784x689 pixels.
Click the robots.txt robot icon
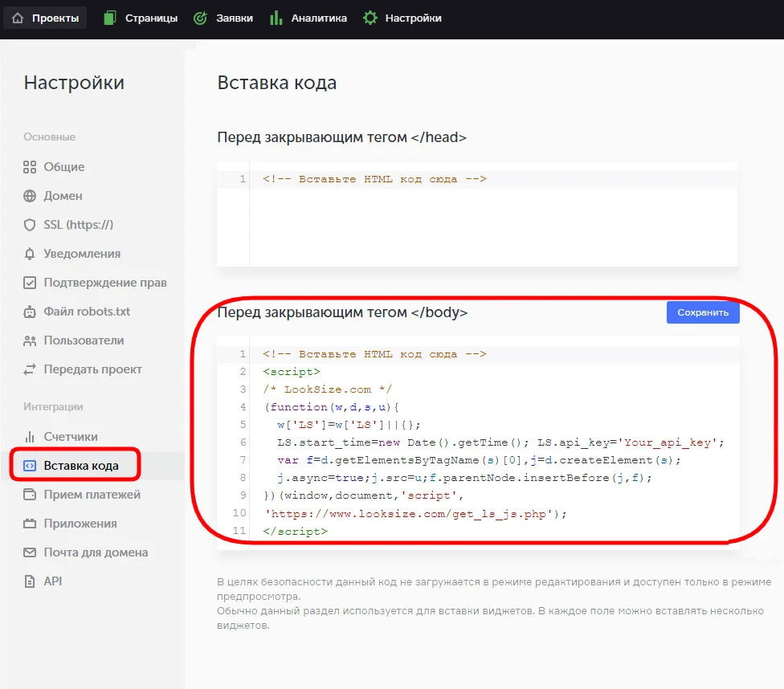pos(30,312)
